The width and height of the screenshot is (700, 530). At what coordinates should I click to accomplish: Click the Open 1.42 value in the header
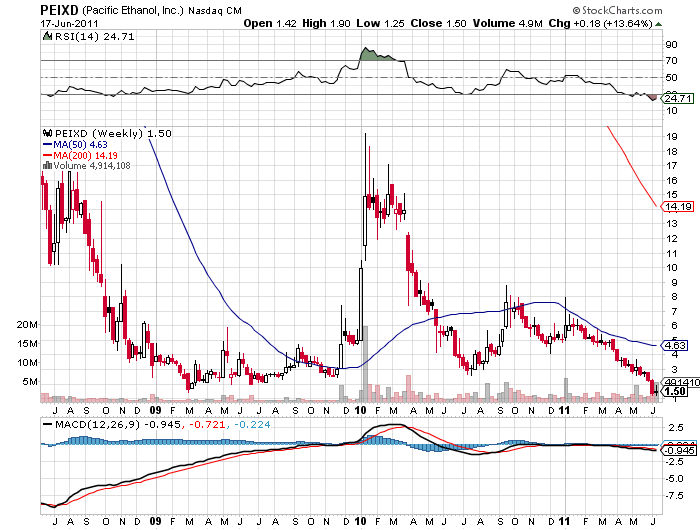click(270, 24)
